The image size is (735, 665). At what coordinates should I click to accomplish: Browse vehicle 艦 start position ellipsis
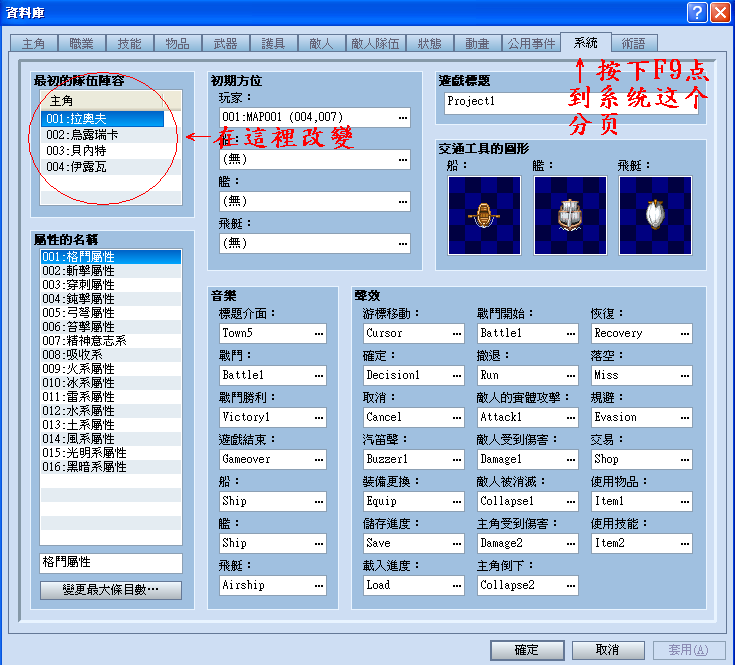(x=403, y=202)
